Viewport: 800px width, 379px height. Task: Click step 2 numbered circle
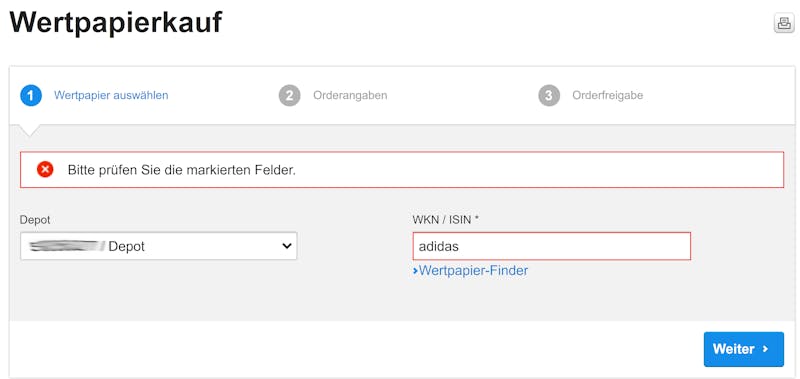pos(289,95)
